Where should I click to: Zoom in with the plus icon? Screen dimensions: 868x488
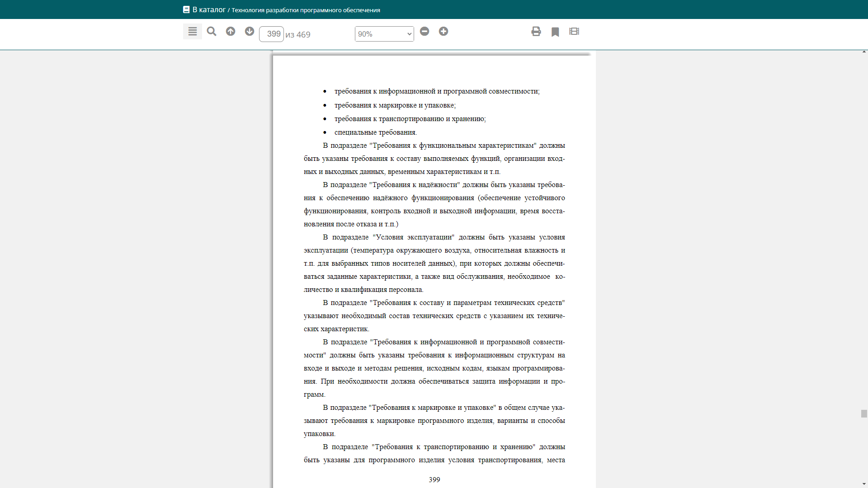click(443, 31)
